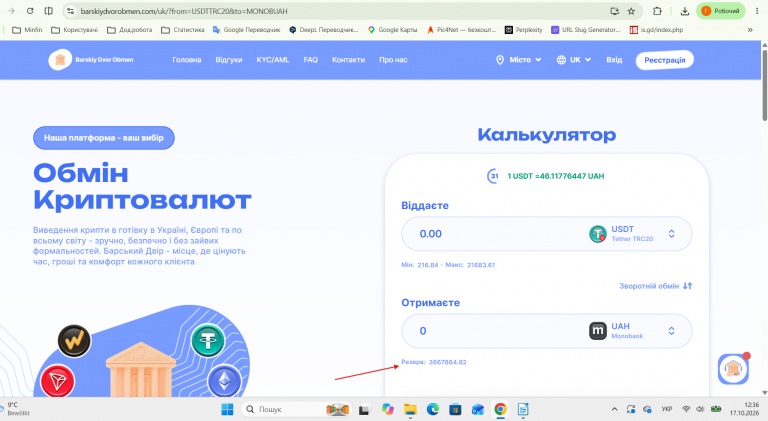
Task: Open Microsoft Store from the taskbar
Action: coord(455,409)
